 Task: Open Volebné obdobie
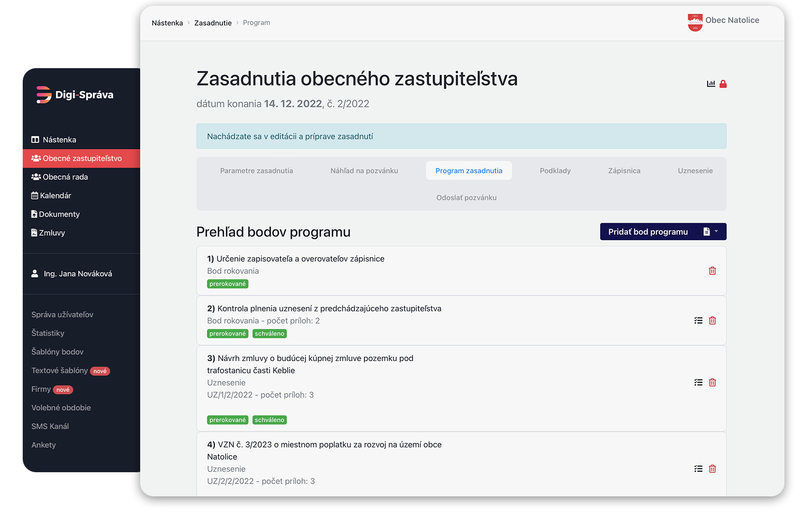pos(61,407)
